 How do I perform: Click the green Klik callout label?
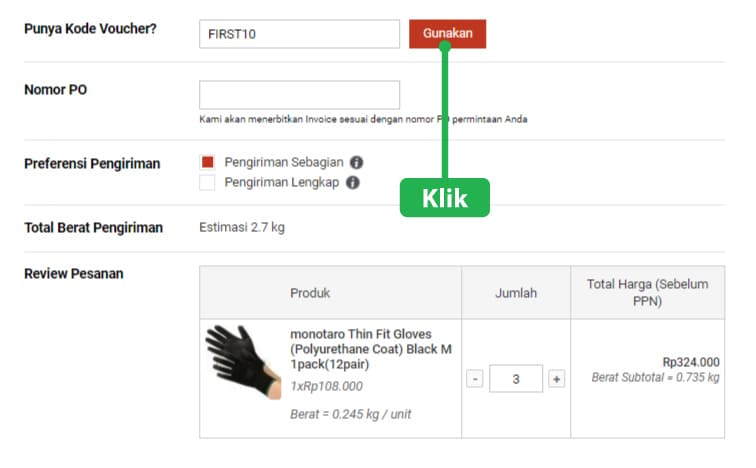pos(445,198)
